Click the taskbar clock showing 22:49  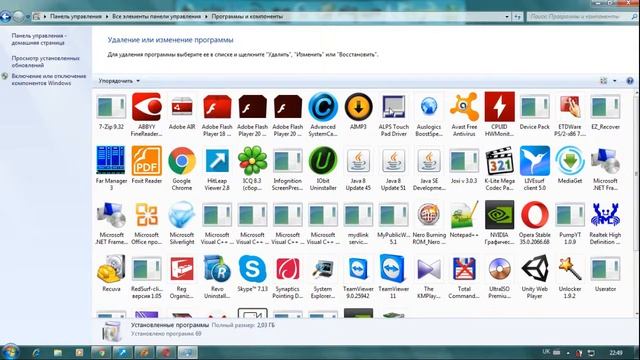click(x=616, y=352)
